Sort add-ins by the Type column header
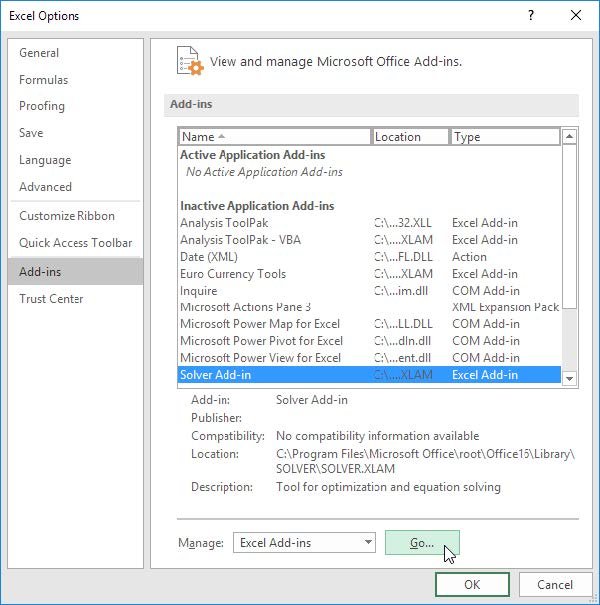 point(505,137)
